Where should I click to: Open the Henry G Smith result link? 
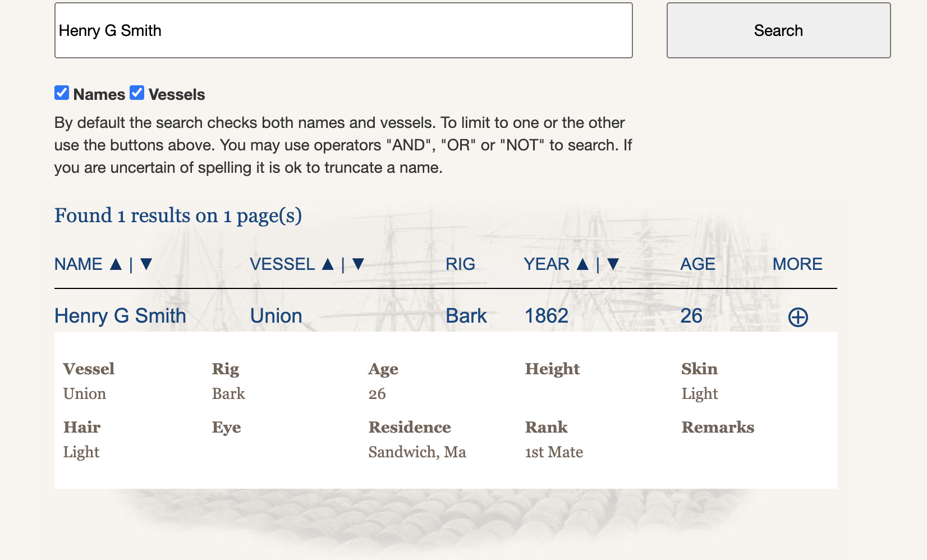(120, 316)
